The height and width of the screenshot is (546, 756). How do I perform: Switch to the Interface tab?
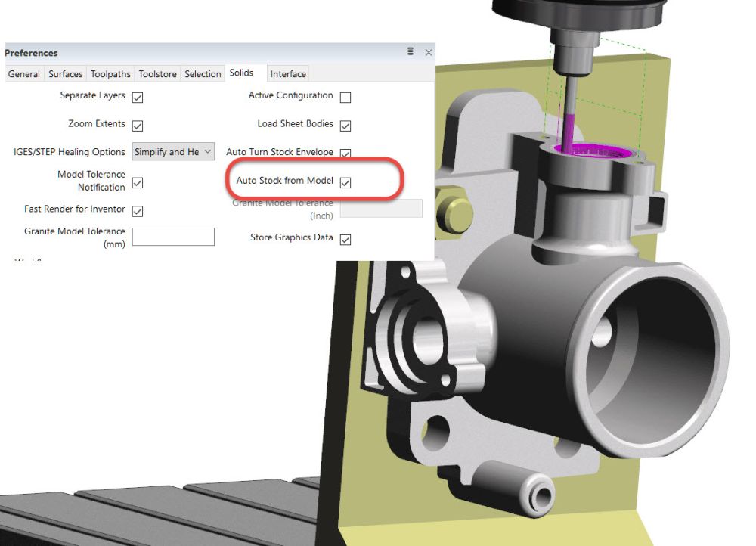(x=288, y=74)
